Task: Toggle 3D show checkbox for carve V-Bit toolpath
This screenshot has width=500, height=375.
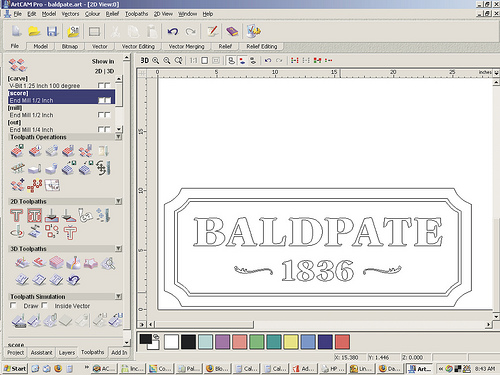Action: click(x=107, y=86)
